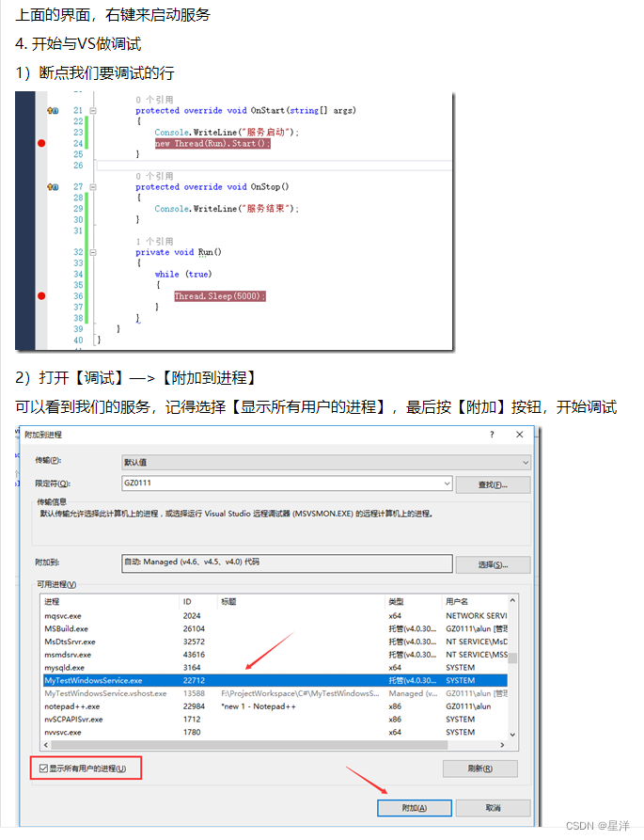Click the breakpoint dot on line 36
644x840 pixels.
[x=41, y=295]
